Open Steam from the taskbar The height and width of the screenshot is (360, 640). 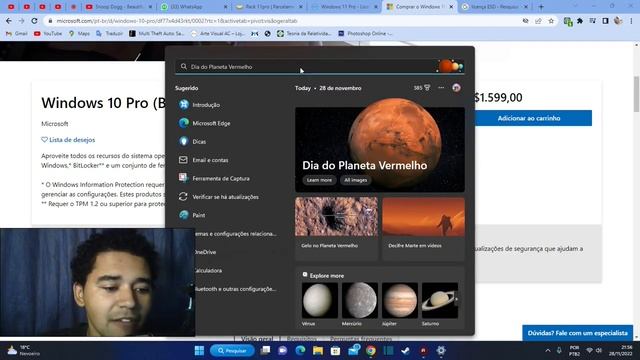(x=406, y=350)
